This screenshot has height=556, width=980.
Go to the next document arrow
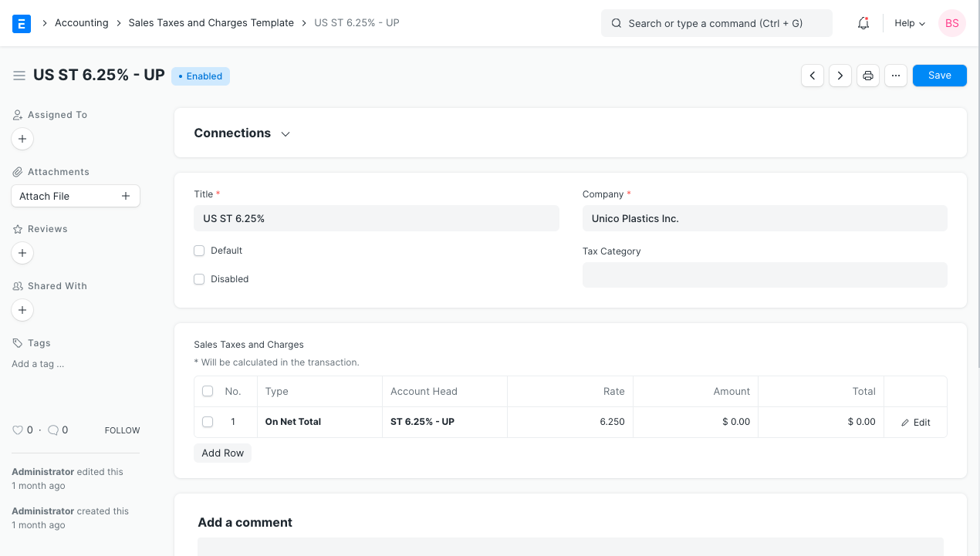click(x=840, y=76)
